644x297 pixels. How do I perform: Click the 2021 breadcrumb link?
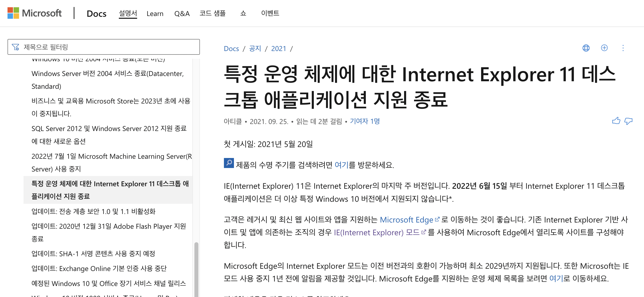pyautogui.click(x=278, y=48)
